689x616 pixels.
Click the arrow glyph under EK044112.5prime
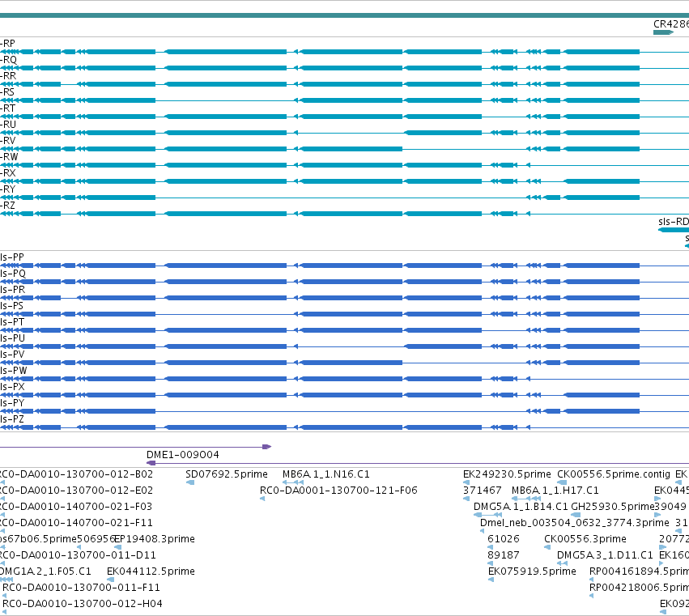click(111, 580)
